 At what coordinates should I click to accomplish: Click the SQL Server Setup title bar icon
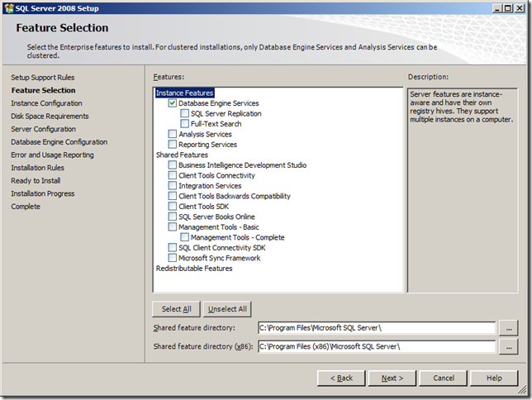tap(9, 8)
